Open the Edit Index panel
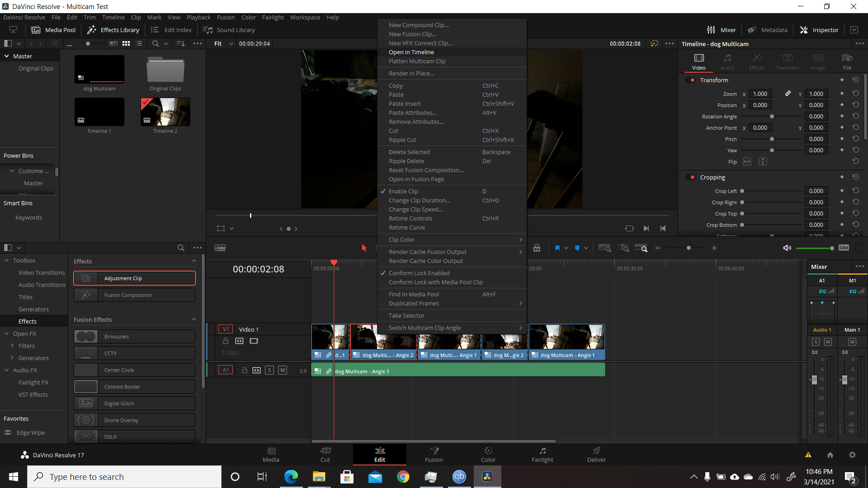The height and width of the screenshot is (488, 868). 171,30
